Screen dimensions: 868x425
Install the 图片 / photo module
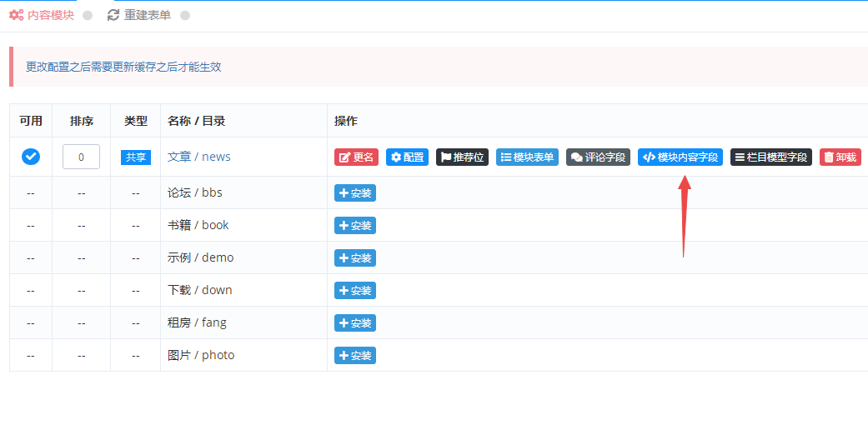pyautogui.click(x=355, y=356)
